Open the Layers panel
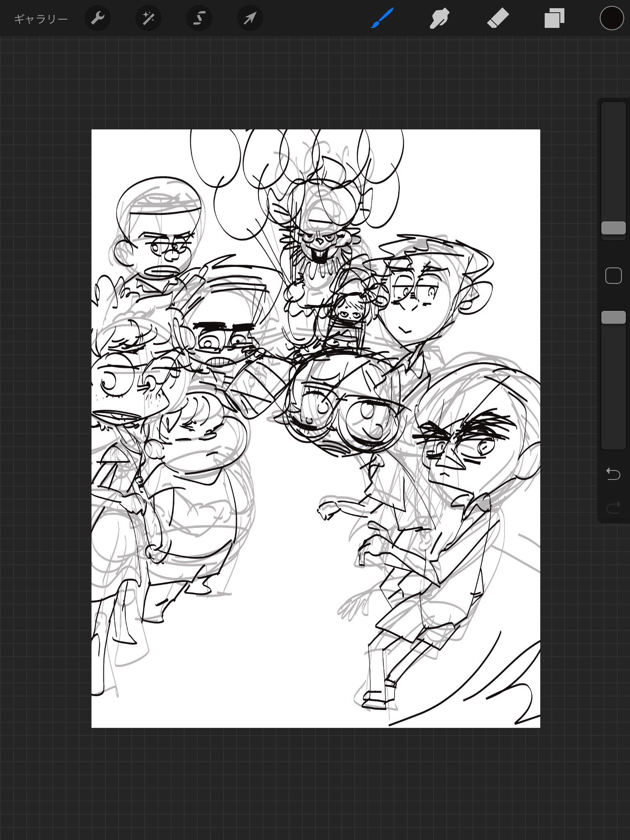Screen dimensions: 630x840 click(x=555, y=19)
